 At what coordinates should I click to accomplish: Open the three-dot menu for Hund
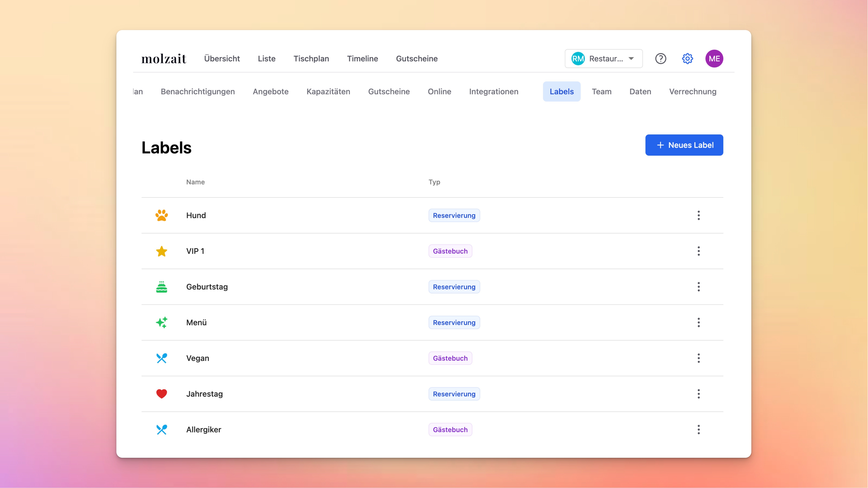click(x=699, y=215)
